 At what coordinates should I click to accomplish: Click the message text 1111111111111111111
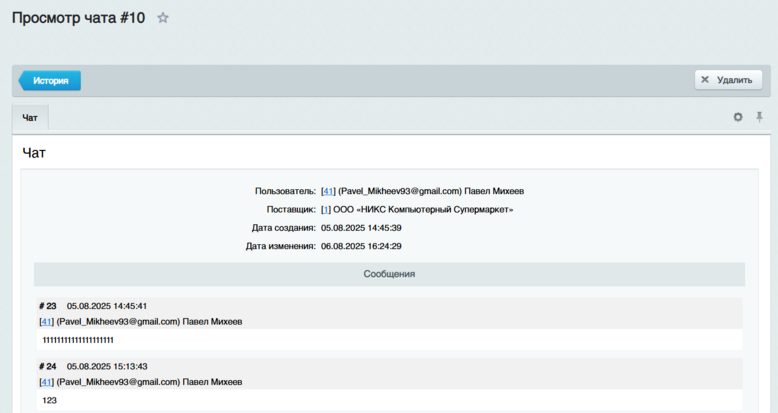click(78, 340)
